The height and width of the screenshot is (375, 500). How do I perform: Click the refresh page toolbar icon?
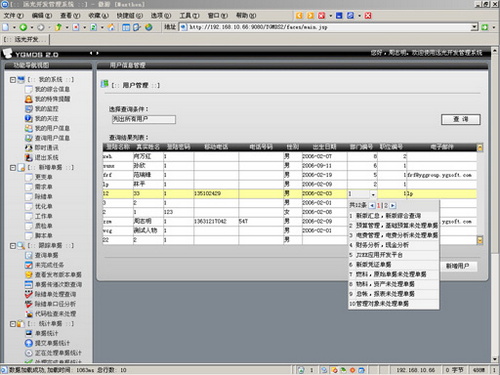tap(94, 27)
